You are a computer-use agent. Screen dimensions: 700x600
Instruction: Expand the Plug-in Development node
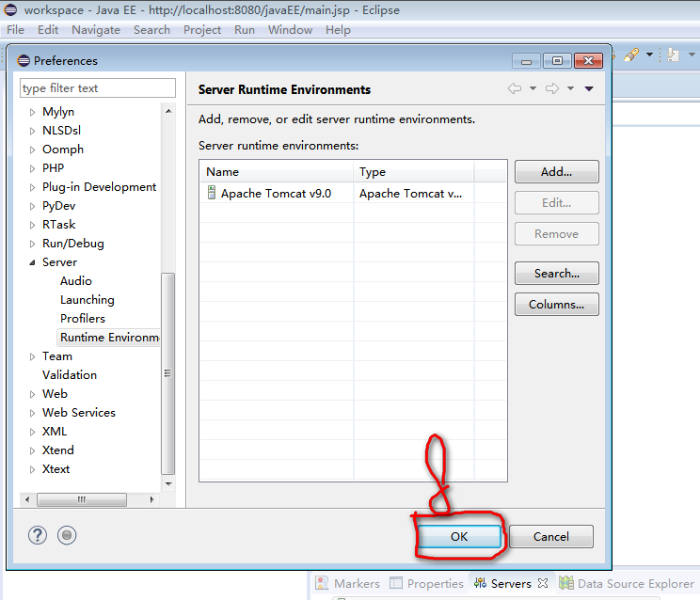coord(32,187)
